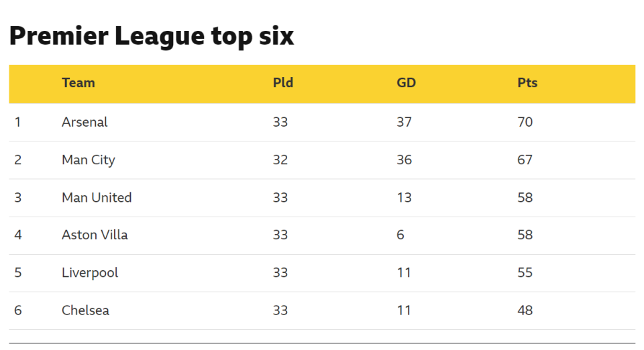
Task: Click the Premier League top six heading
Action: [152, 36]
